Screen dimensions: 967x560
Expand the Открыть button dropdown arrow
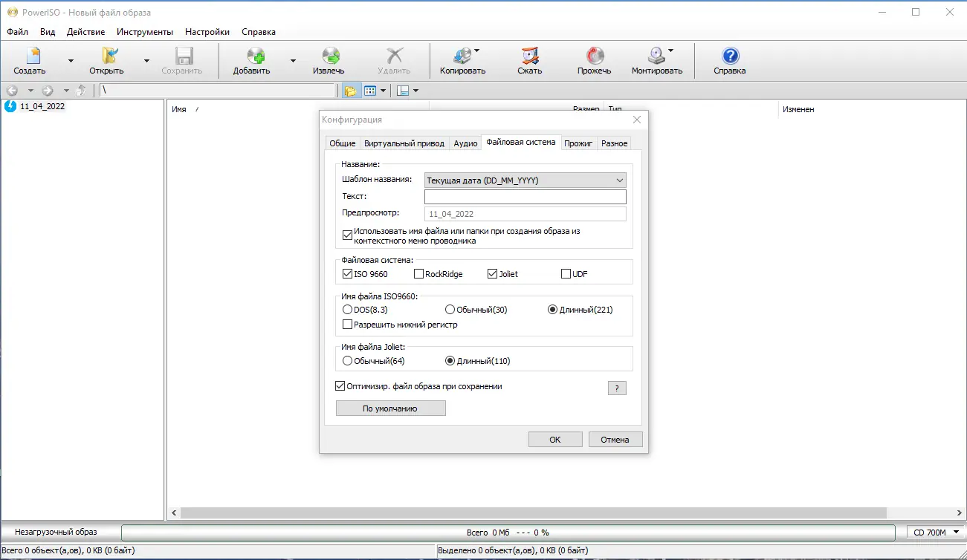click(x=146, y=60)
